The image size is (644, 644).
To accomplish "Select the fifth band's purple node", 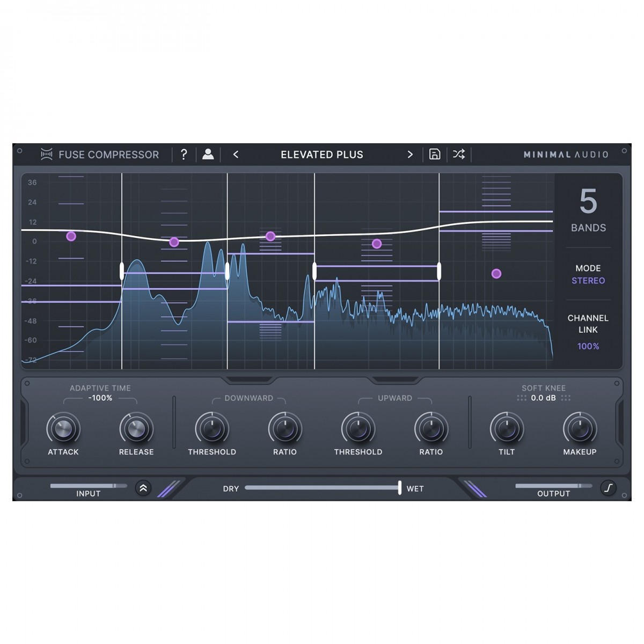I will click(x=496, y=274).
